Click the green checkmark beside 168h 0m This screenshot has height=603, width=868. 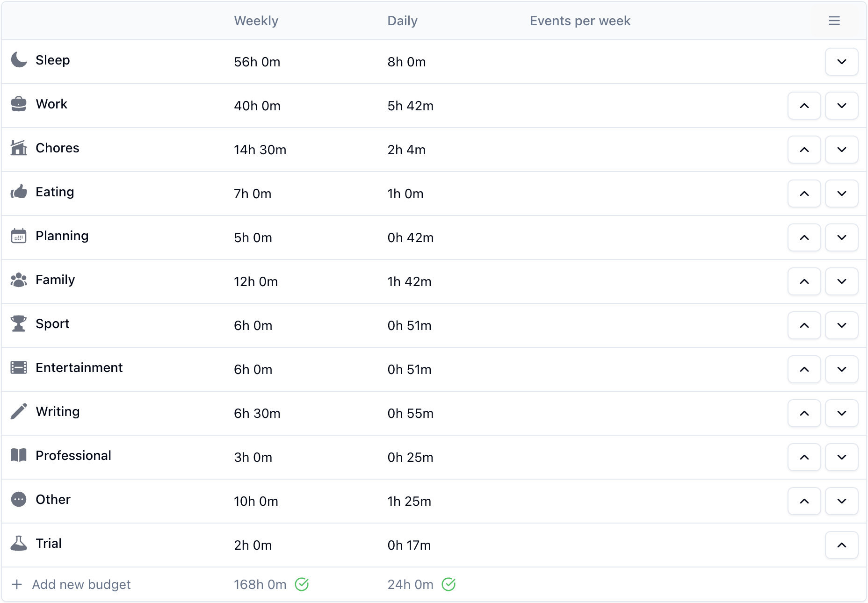tap(303, 584)
